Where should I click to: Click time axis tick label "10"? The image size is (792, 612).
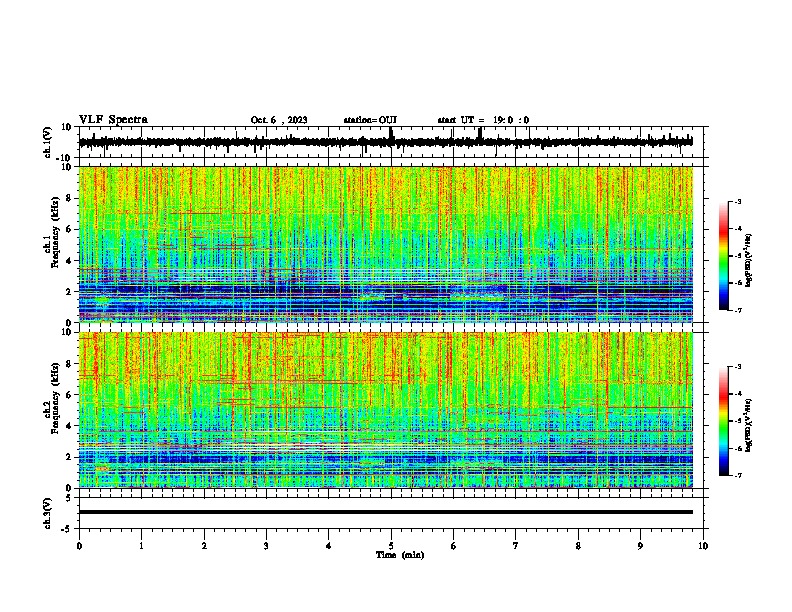[703, 546]
